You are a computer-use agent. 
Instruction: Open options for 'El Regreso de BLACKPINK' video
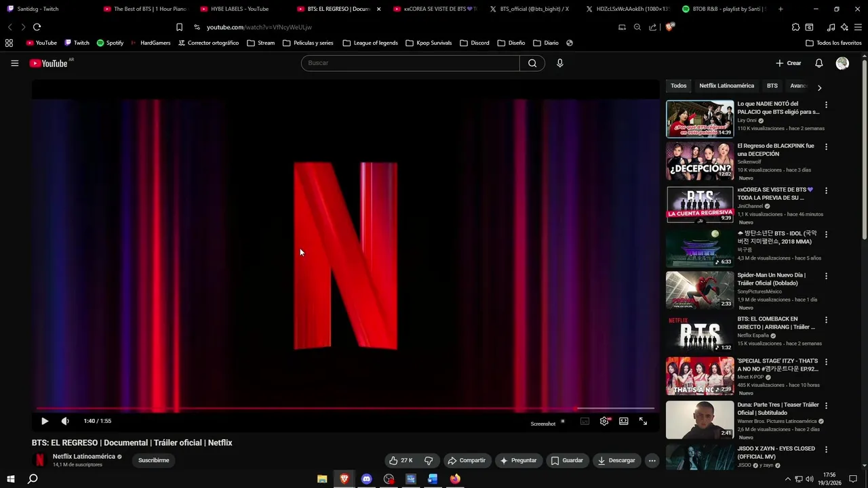point(826,147)
